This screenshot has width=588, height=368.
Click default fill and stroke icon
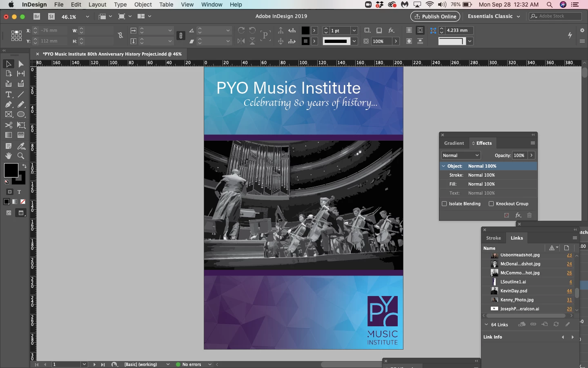(x=7, y=182)
